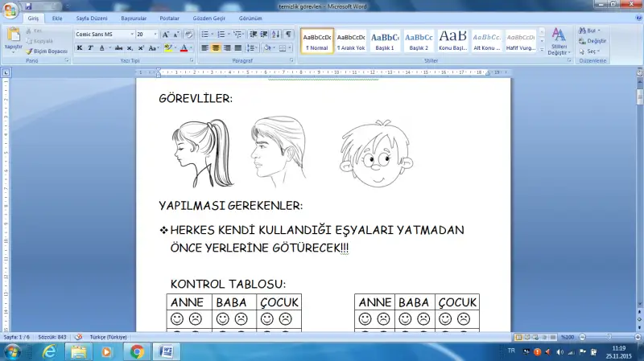Toggle show paragraph marks
Screen dimensions: 644x361
pos(288,35)
